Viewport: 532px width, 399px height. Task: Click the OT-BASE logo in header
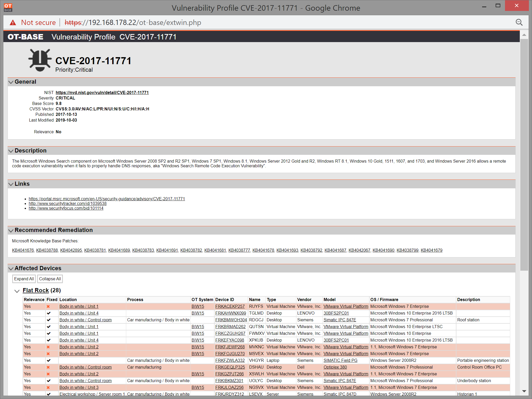(x=25, y=37)
